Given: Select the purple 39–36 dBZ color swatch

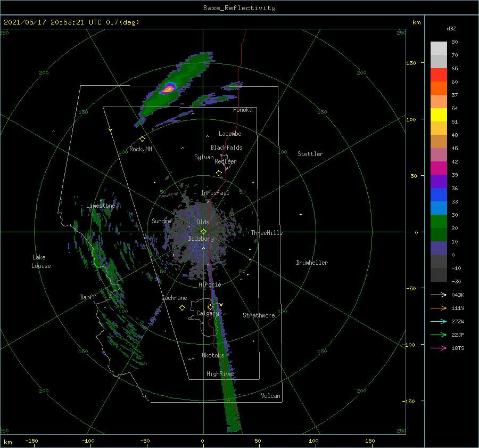Looking at the screenshot, I should point(439,181).
